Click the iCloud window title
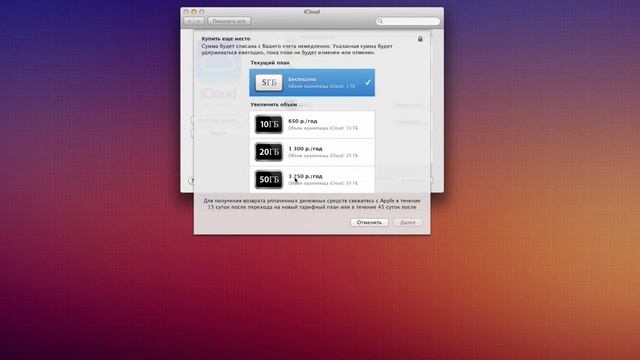The width and height of the screenshot is (640, 360). coord(312,12)
